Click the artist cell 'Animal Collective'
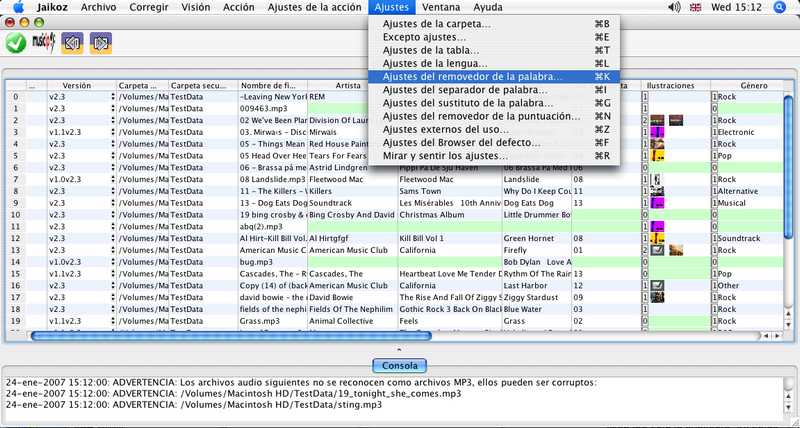Screen dimensions: 800x428 [x=353, y=321]
